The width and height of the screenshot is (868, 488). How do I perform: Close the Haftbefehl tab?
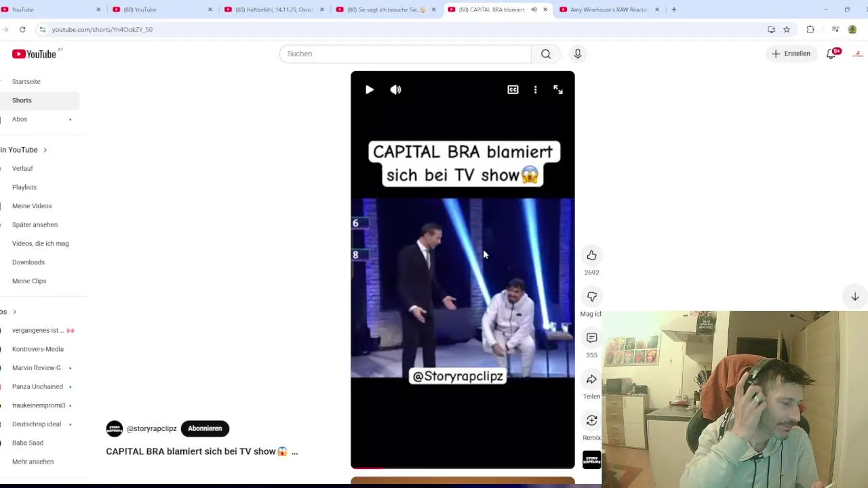click(321, 9)
